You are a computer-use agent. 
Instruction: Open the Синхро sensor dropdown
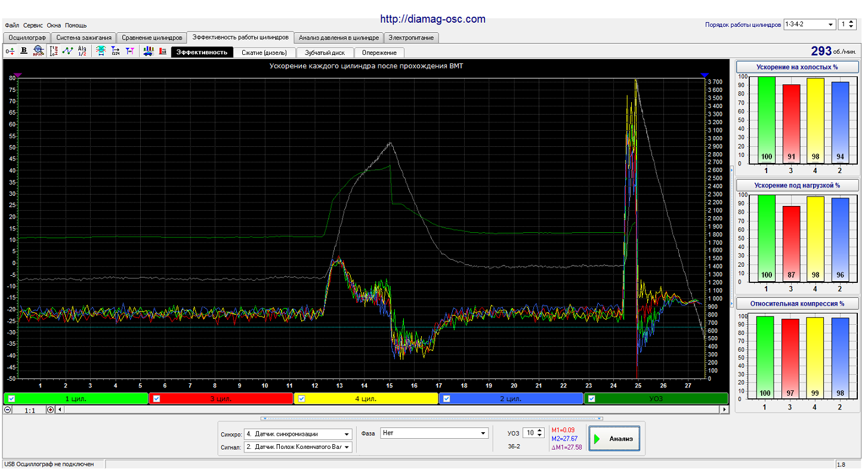[347, 434]
